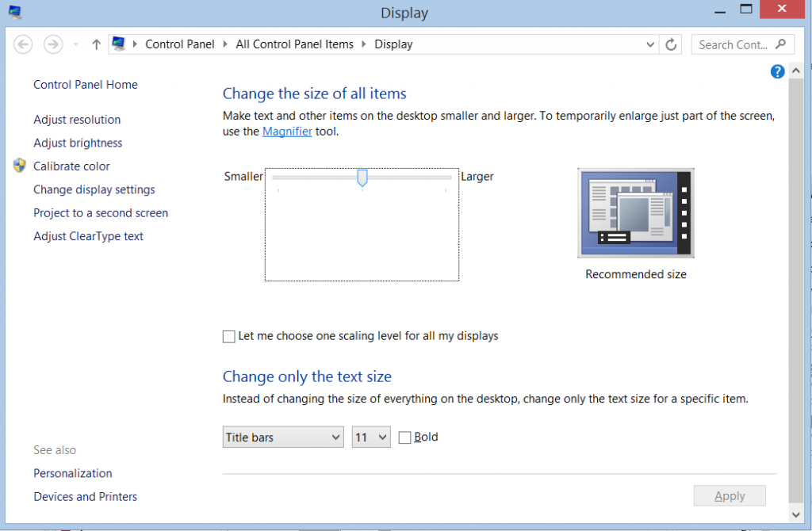Open the address bar history dropdown
812x531 pixels.
click(649, 44)
